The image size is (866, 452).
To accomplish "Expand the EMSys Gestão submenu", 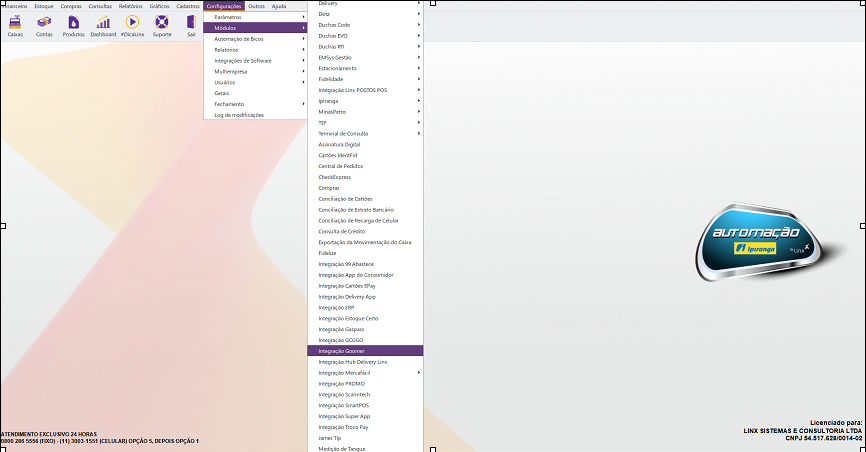I will pyautogui.click(x=365, y=57).
